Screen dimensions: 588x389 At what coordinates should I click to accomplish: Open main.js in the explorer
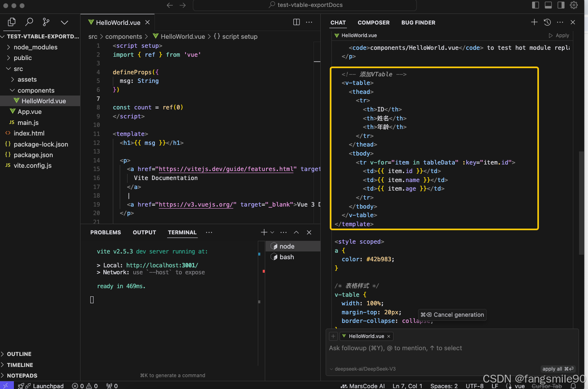tap(40, 123)
